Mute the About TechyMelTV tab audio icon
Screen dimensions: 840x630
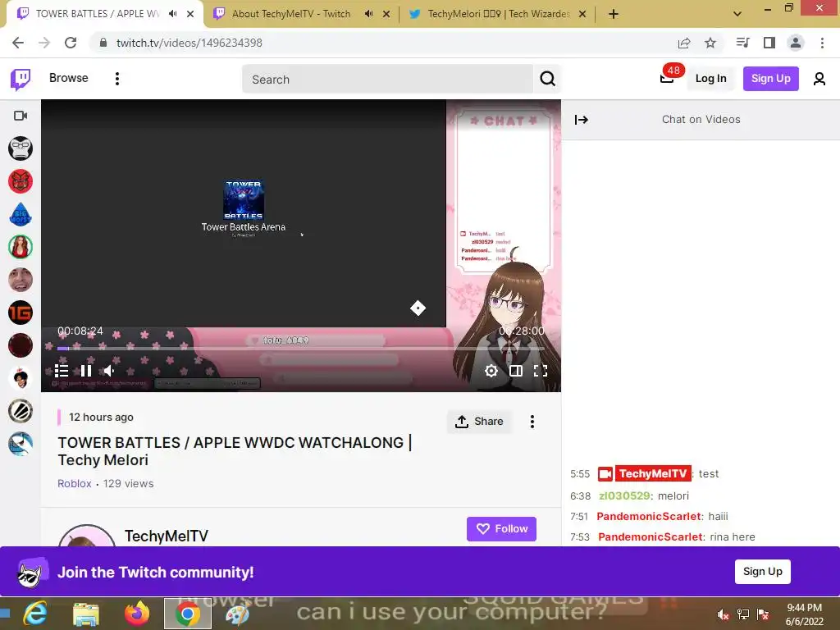368,14
